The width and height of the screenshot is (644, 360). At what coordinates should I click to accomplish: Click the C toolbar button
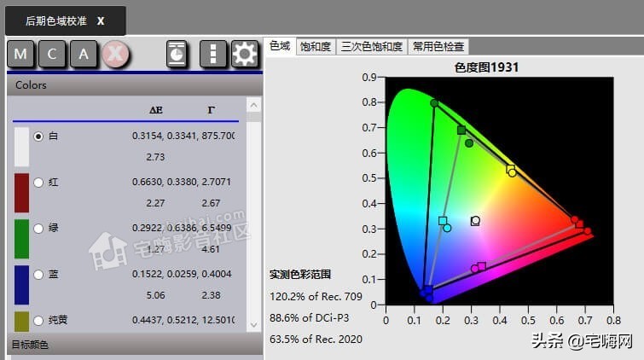pos(52,54)
